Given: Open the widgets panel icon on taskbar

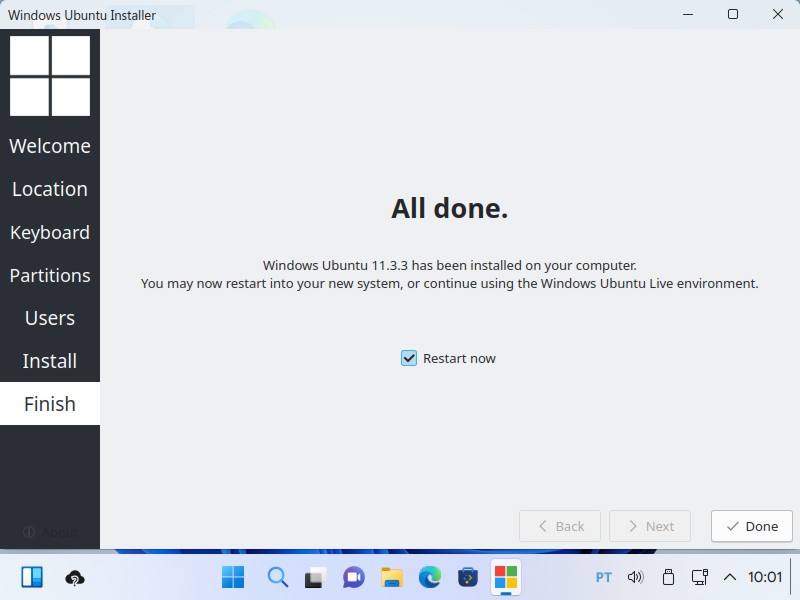Looking at the screenshot, I should (32, 578).
